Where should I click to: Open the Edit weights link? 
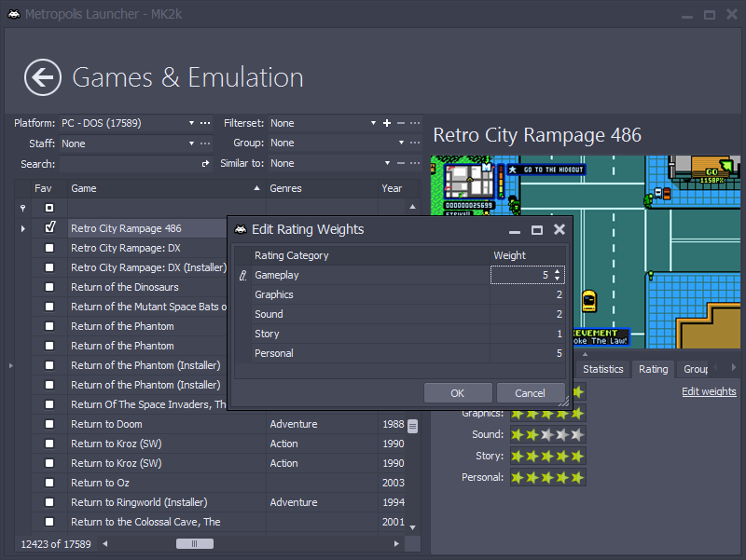[x=709, y=391]
